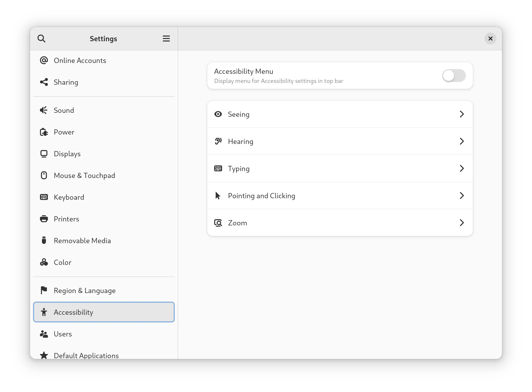The width and height of the screenshot is (532, 392).
Task: Click the Seeing eye icon
Action: (218, 114)
